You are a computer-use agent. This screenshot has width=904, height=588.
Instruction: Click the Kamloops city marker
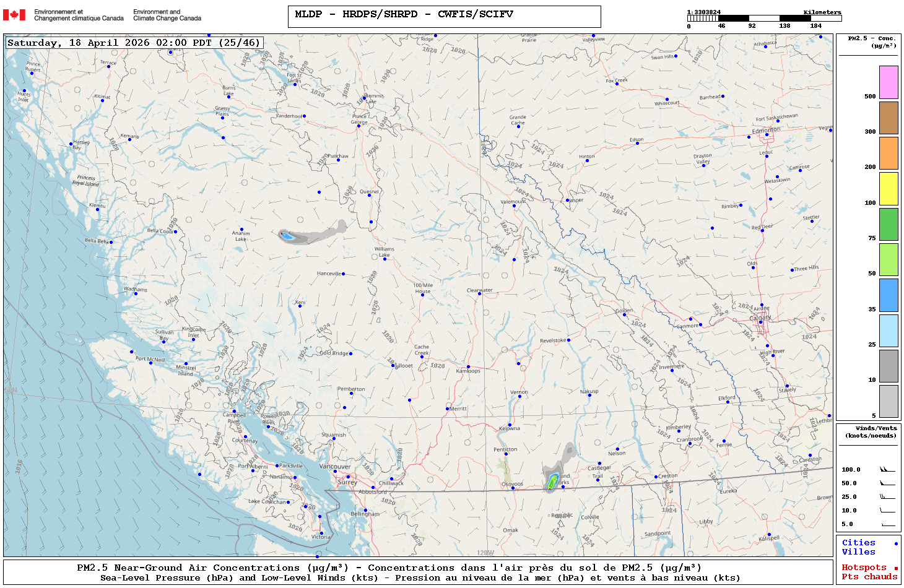click(468, 367)
